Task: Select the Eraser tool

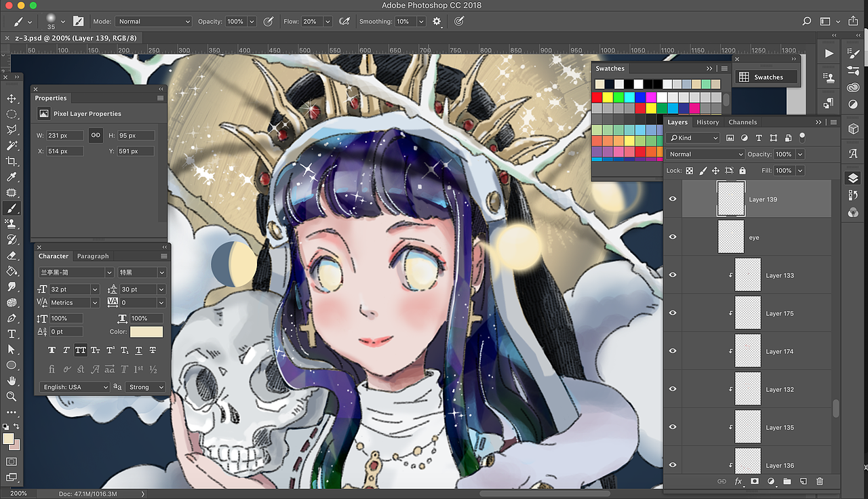Action: 12,256
